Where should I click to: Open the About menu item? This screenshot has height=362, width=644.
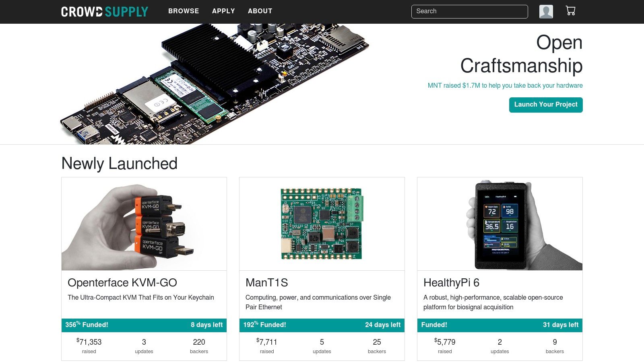(x=260, y=11)
